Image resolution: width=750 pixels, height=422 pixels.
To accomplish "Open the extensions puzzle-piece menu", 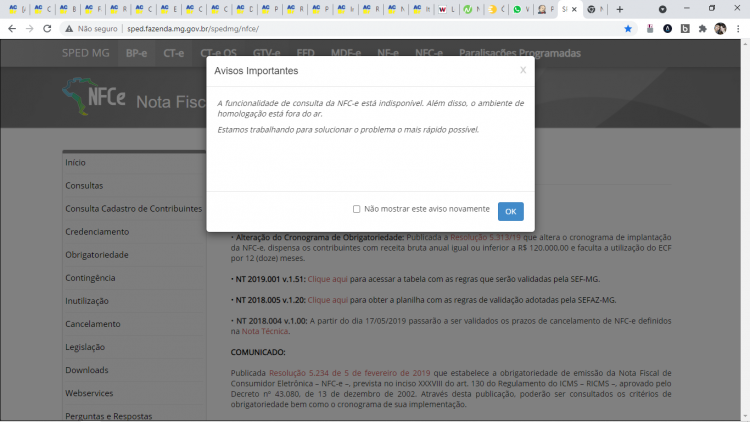I will [703, 29].
